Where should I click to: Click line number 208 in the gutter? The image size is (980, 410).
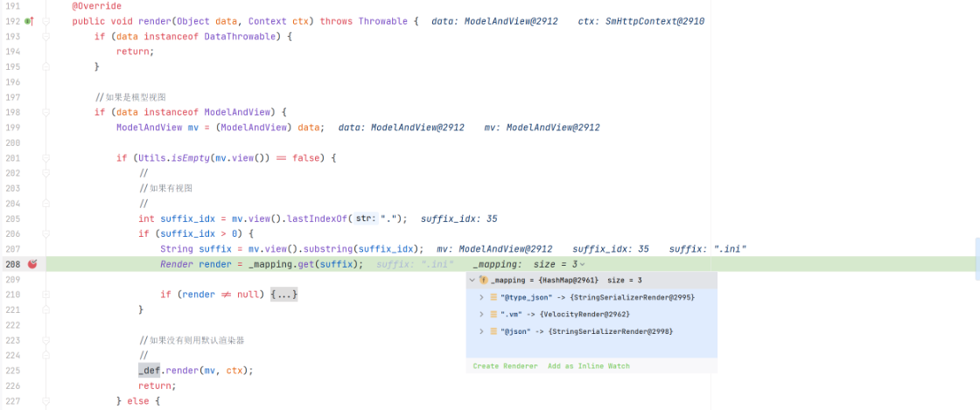(x=12, y=264)
